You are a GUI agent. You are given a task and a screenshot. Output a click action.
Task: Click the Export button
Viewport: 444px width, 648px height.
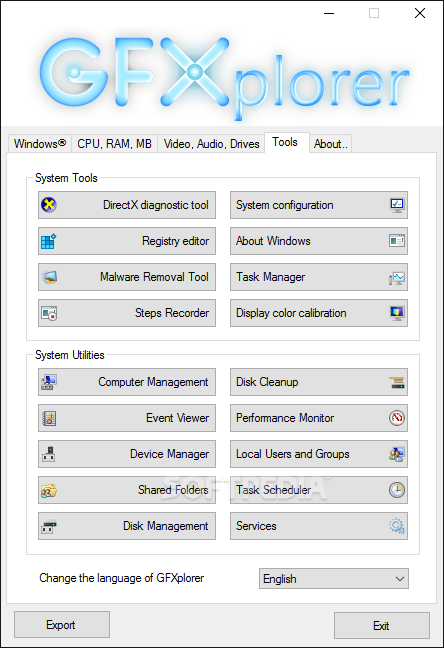click(62, 624)
